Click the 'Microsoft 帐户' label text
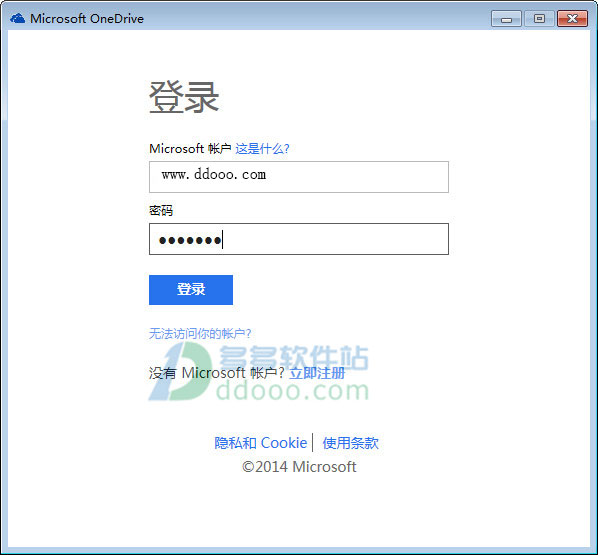Screen dimensions: 598x555 [x=190, y=148]
